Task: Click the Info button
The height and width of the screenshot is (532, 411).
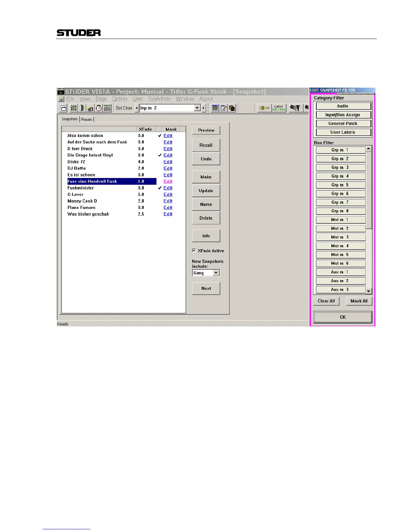Action: (206, 236)
